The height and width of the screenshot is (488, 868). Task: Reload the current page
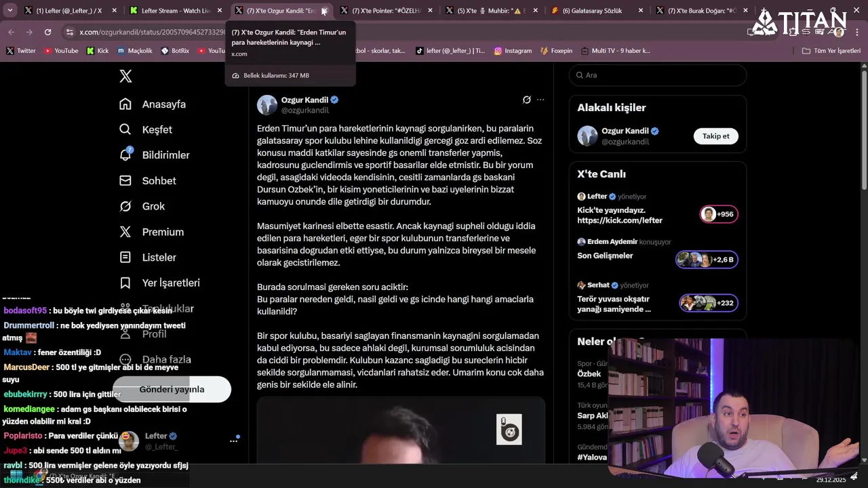(47, 32)
